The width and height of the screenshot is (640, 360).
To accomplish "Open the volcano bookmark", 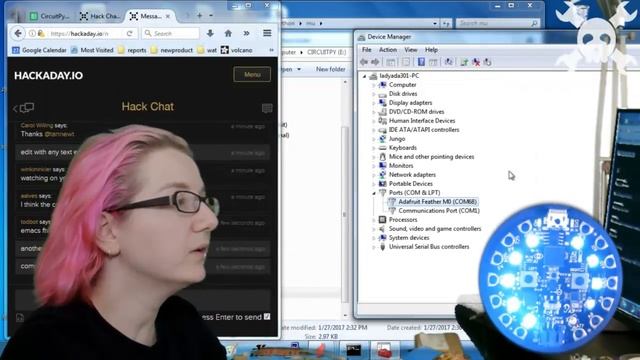I will pyautogui.click(x=237, y=50).
